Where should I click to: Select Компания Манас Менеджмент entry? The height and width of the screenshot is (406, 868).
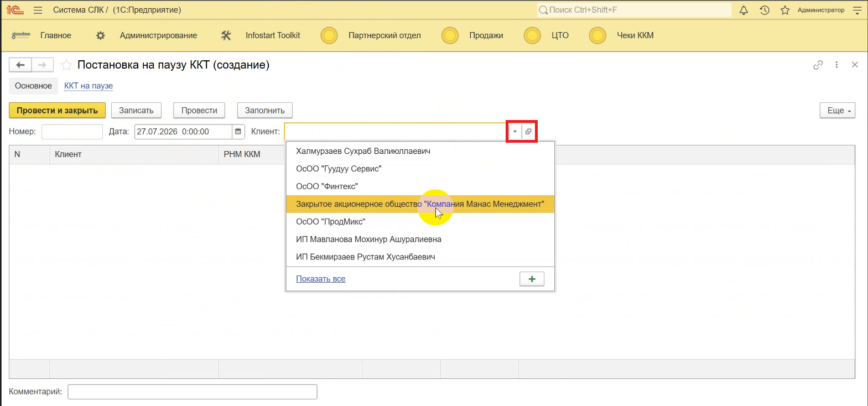click(x=420, y=204)
